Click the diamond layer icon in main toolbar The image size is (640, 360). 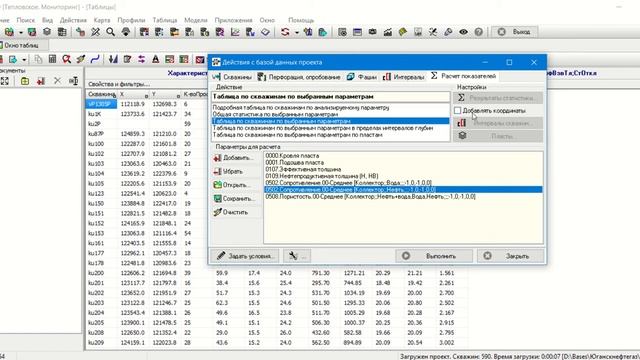click(265, 32)
